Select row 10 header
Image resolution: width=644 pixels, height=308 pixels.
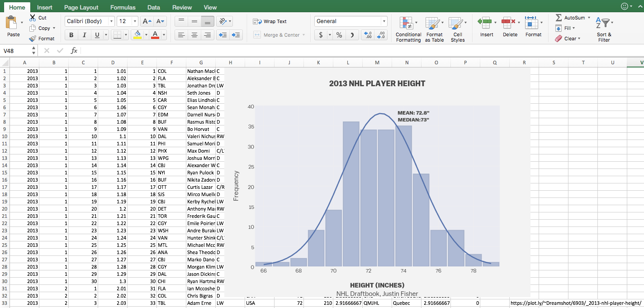tap(5, 136)
